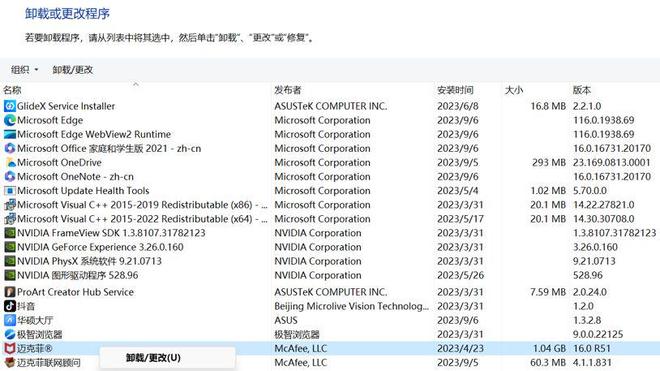The height and width of the screenshot is (371, 660).
Task: Sort by the 发布者 column header
Action: 287,90
